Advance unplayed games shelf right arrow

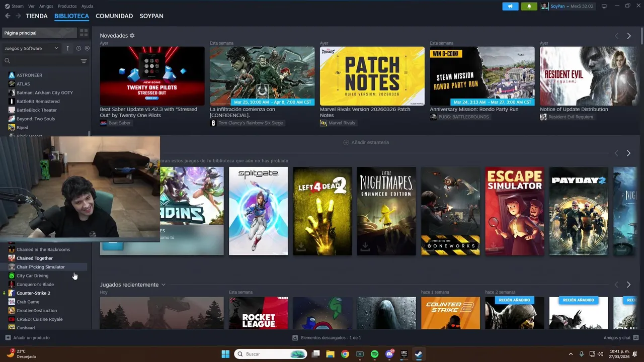[628, 153]
